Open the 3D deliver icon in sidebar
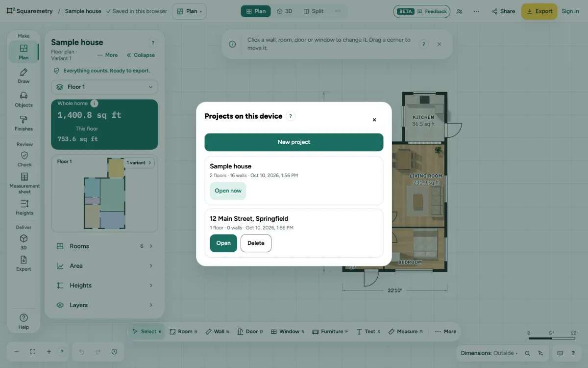 [24, 242]
